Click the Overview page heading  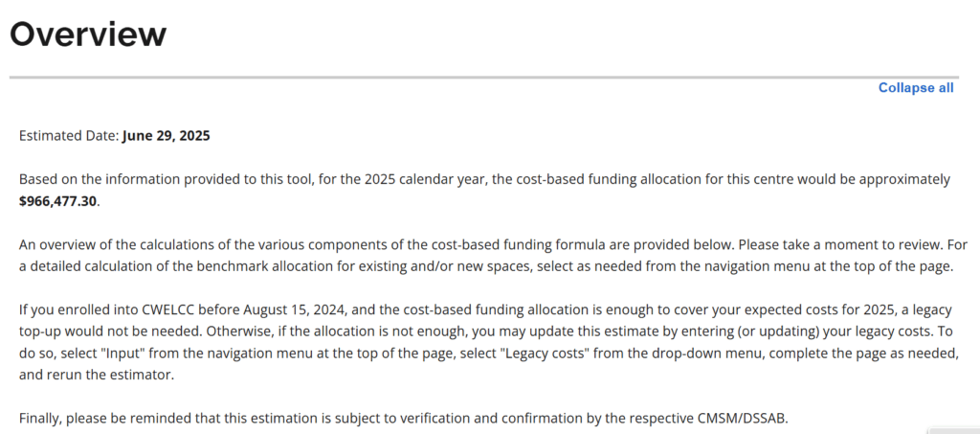point(88,34)
